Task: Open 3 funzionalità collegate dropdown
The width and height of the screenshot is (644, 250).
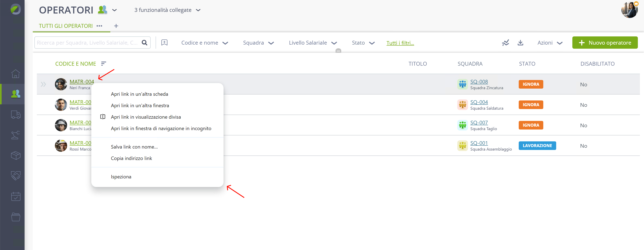Action: (x=167, y=10)
